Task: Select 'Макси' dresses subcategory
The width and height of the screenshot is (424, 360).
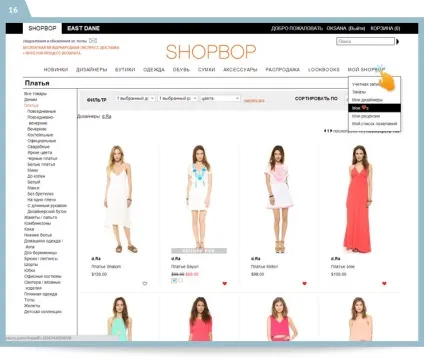Action: pyautogui.click(x=33, y=188)
